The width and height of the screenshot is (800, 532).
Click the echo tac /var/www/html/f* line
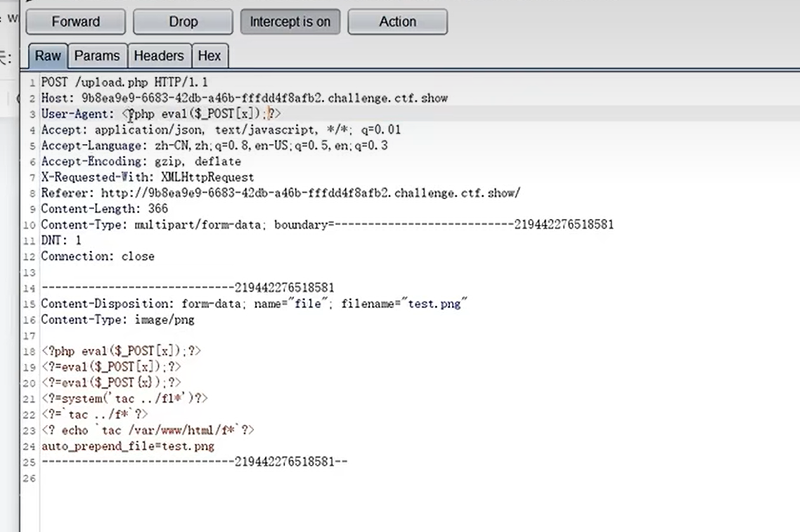click(x=148, y=431)
